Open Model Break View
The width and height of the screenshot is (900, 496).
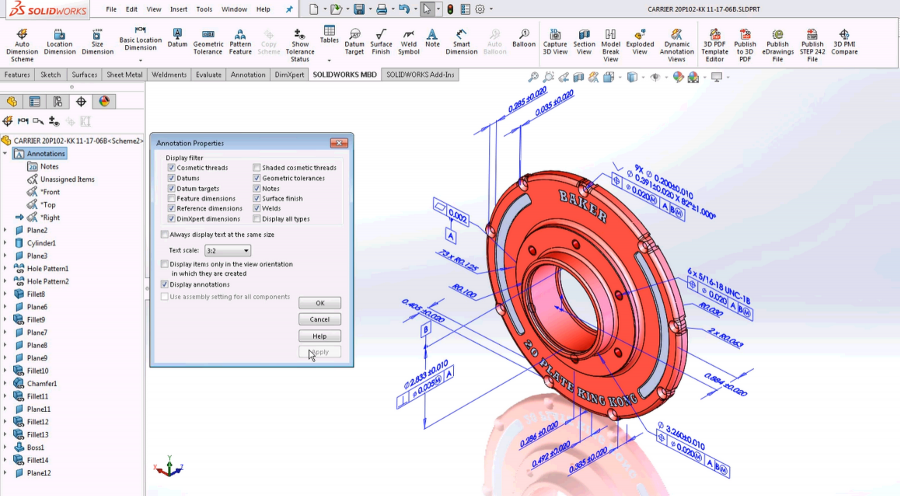pos(611,45)
